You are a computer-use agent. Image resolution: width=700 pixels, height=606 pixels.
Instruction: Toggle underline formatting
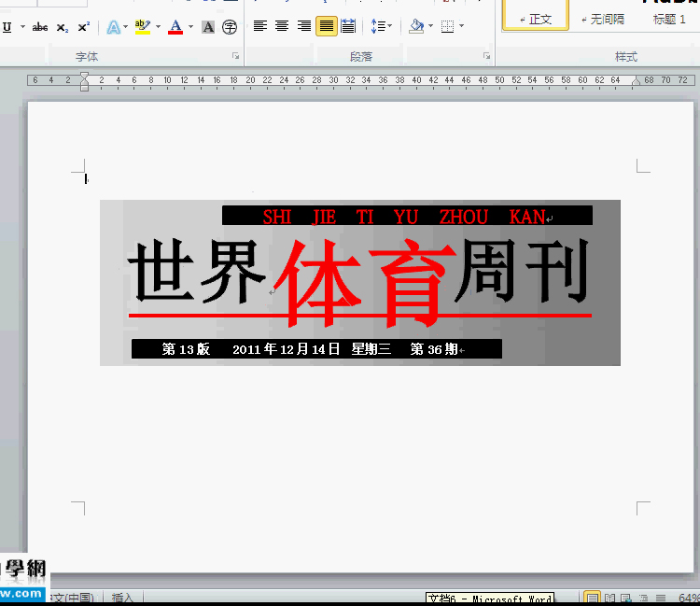(7, 27)
